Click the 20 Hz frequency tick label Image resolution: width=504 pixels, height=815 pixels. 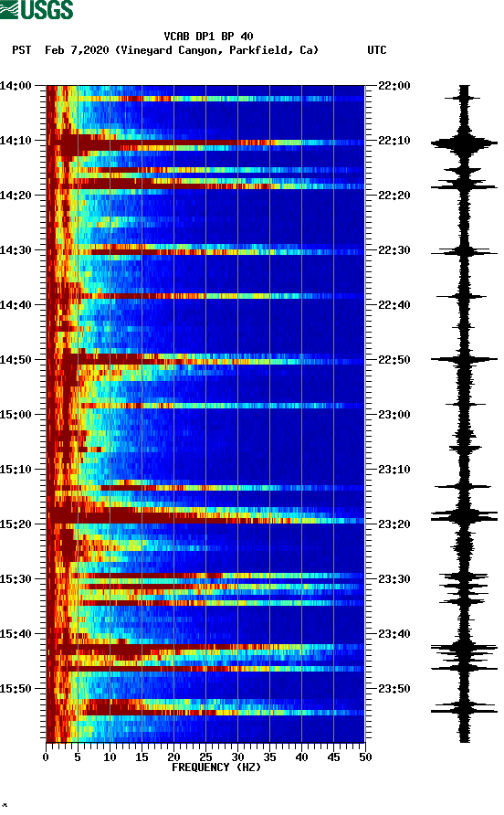tap(173, 757)
